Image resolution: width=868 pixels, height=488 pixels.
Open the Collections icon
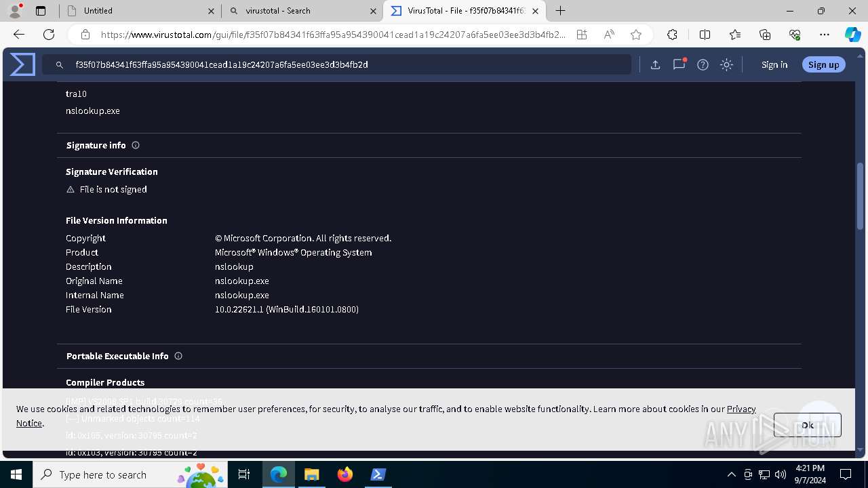(x=765, y=35)
